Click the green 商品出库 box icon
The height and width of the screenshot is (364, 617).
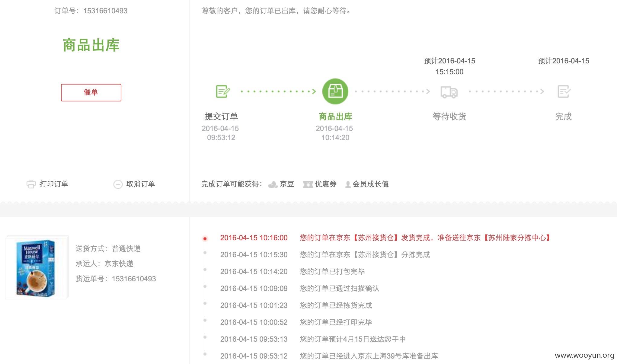335,91
